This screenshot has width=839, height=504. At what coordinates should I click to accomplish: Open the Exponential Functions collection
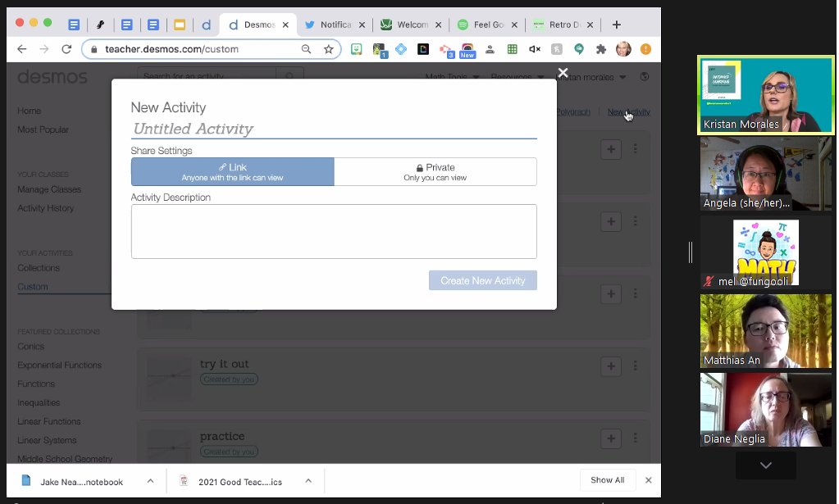[x=59, y=365]
